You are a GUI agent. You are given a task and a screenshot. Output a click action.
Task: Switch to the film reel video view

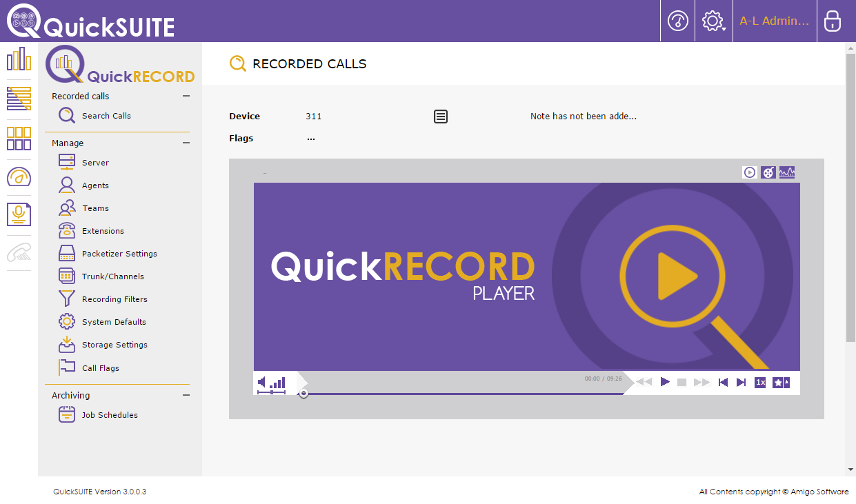pos(768,172)
